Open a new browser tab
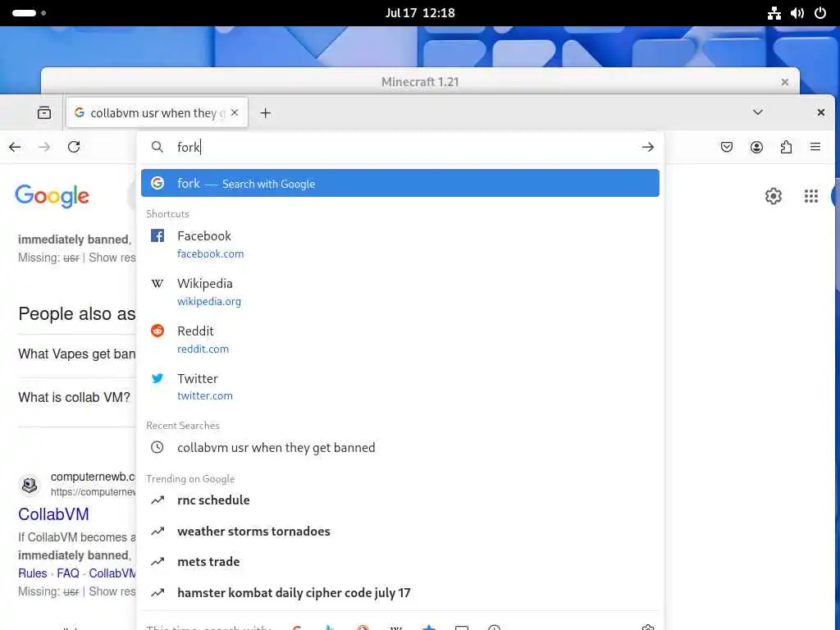The height and width of the screenshot is (630, 840). pyautogui.click(x=265, y=113)
